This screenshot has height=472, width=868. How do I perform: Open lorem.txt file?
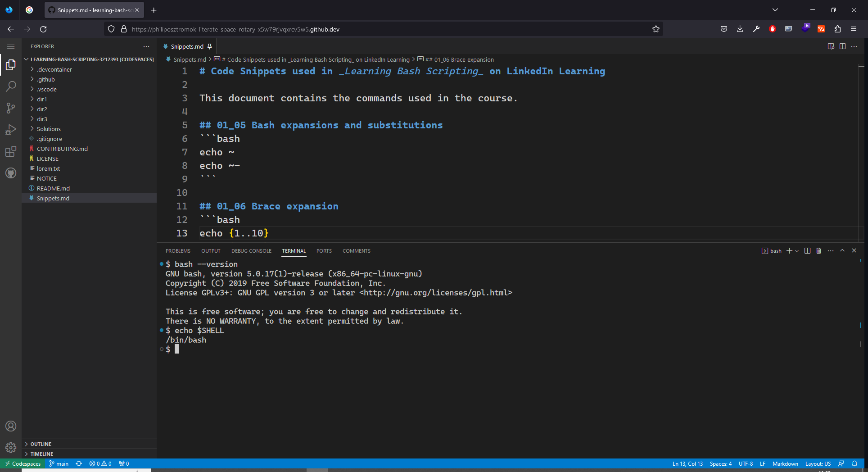[x=89, y=168]
